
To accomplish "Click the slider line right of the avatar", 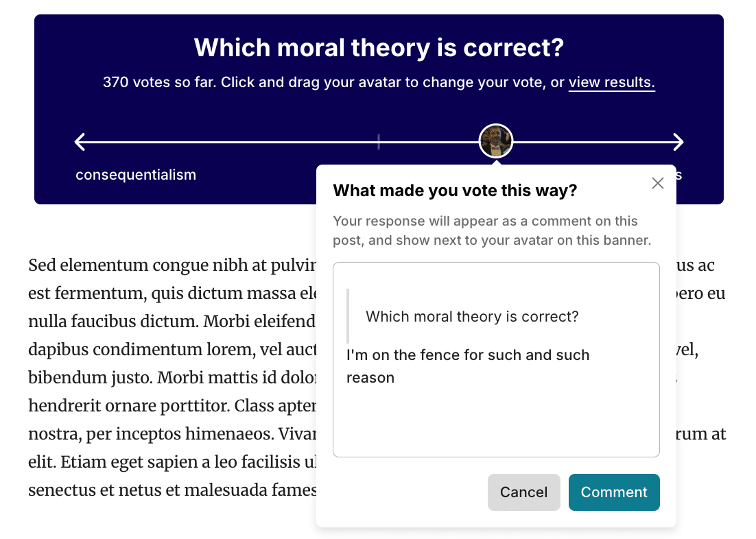I will click(593, 142).
